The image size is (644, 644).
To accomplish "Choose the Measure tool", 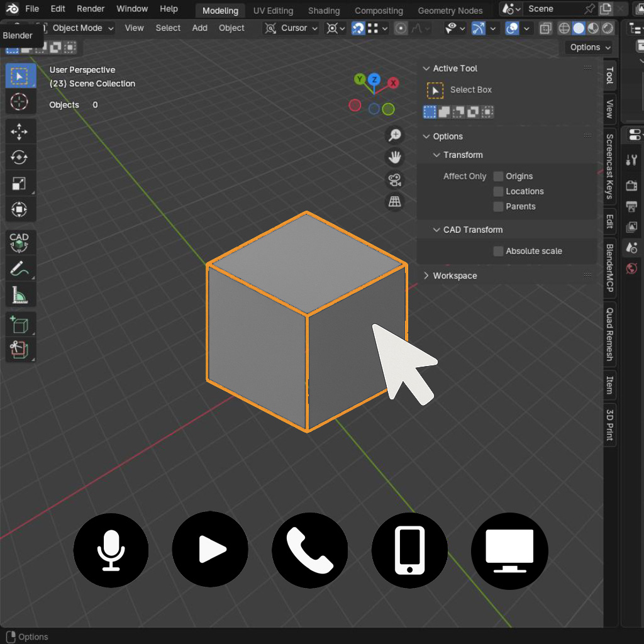I will tap(19, 295).
